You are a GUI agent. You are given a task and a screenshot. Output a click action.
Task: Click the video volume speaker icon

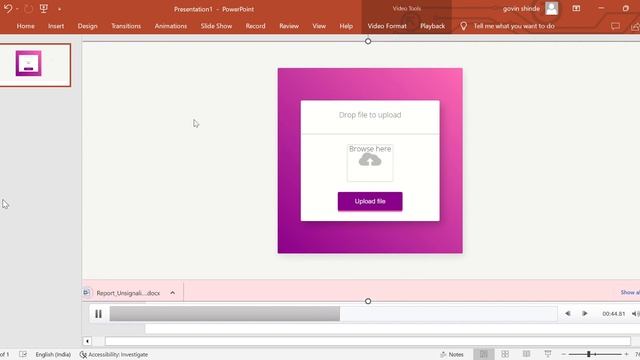tap(635, 313)
